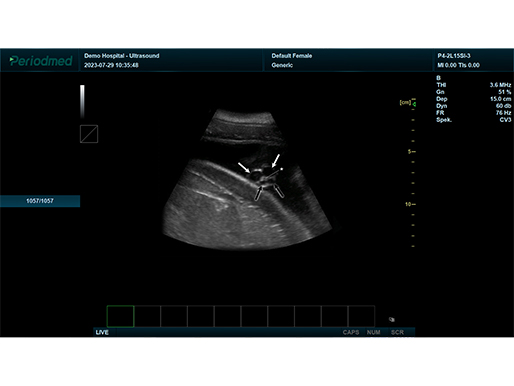This screenshot has width=514, height=386.
Task: Click the green focus marker on depth scale
Action: click(x=414, y=104)
